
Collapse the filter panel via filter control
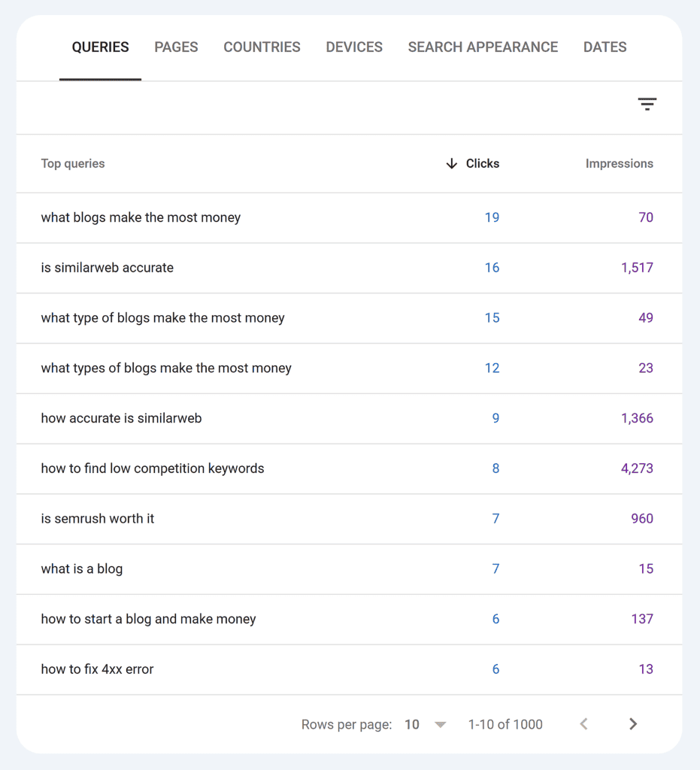[647, 103]
